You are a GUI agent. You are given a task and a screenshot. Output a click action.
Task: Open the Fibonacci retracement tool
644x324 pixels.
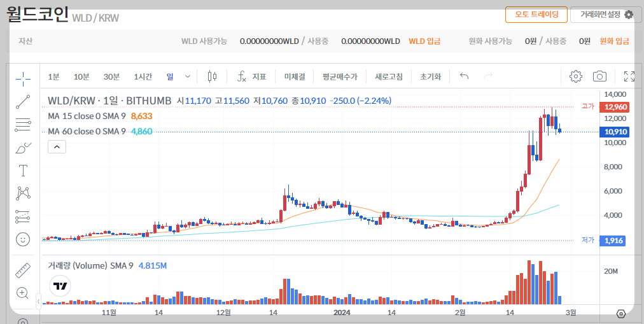(x=23, y=125)
